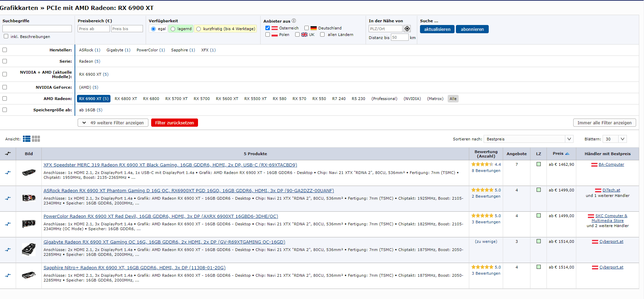
Task: Sort by Preis column arrow
Action: tap(567, 153)
